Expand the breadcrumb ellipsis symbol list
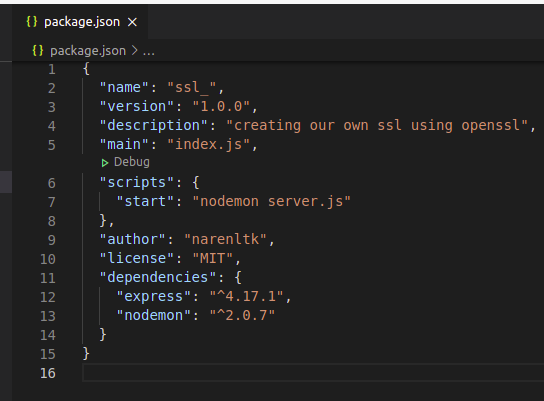Screen dimensions: 544x401 pyautogui.click(x=148, y=51)
